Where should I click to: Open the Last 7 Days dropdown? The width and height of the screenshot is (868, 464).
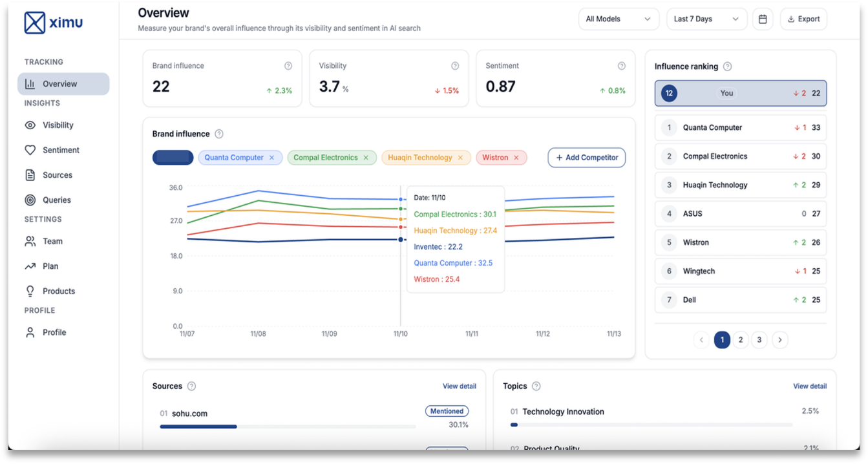706,19
